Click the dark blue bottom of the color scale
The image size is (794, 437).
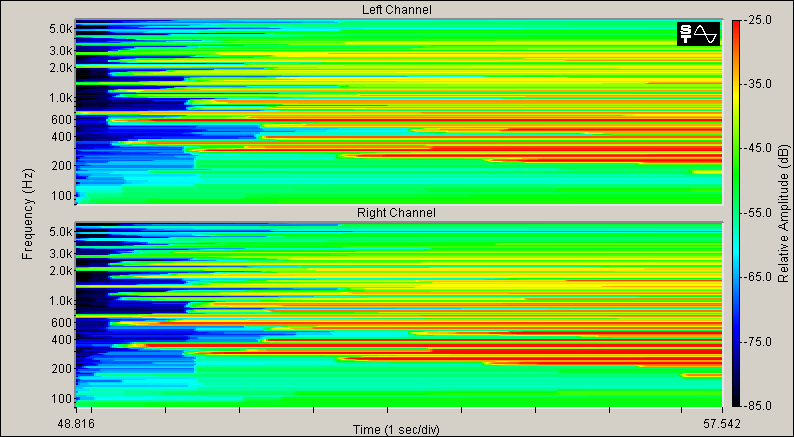click(735, 398)
